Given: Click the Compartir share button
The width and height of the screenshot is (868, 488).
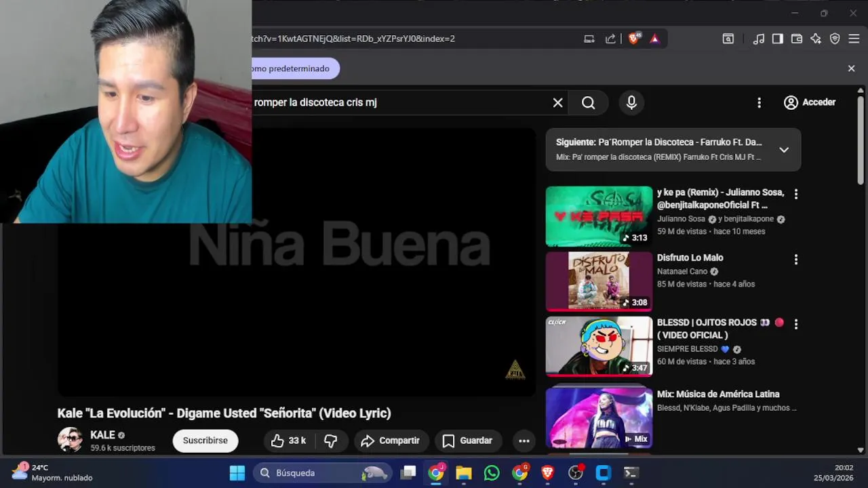Looking at the screenshot, I should coord(391,441).
